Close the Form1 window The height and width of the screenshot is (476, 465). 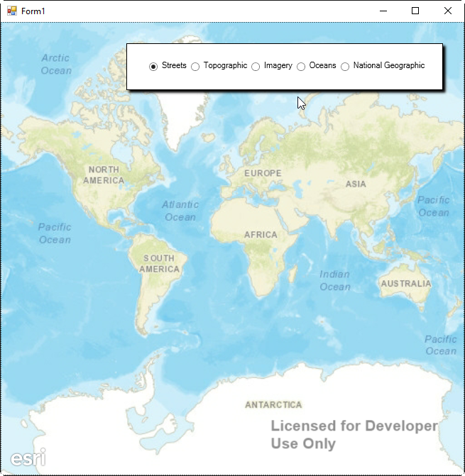coord(448,11)
